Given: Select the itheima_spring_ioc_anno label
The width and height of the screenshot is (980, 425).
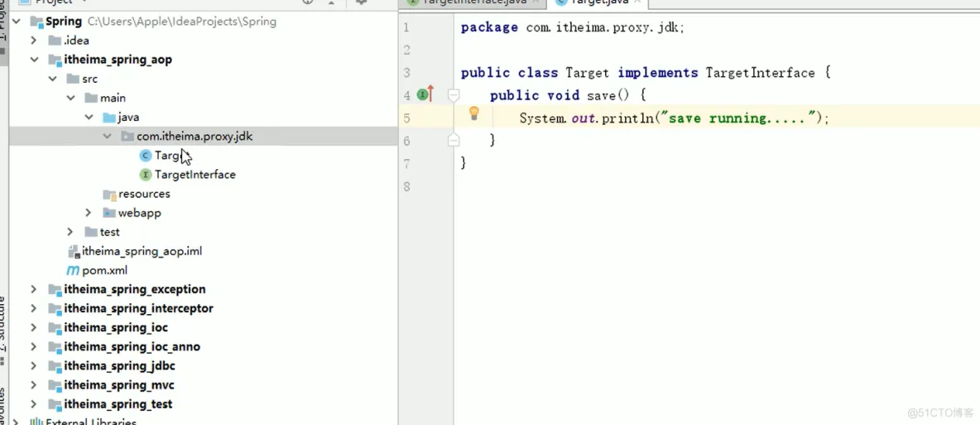Looking at the screenshot, I should point(132,347).
